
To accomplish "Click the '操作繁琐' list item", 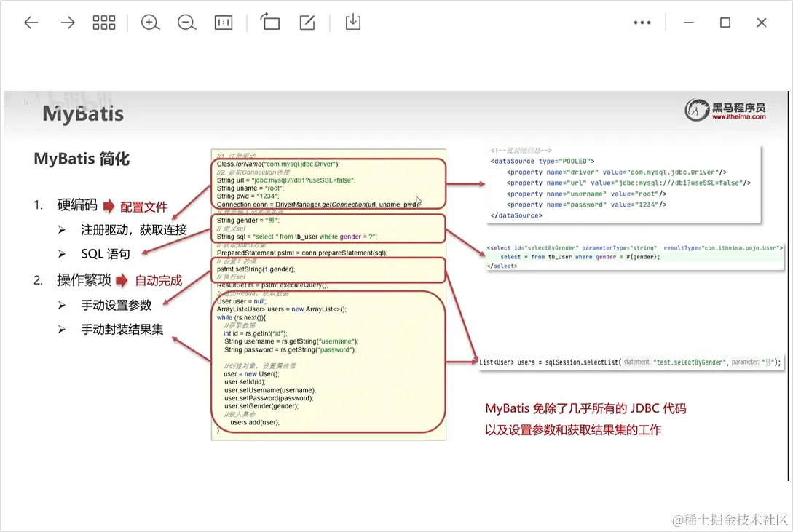I will tap(84, 280).
